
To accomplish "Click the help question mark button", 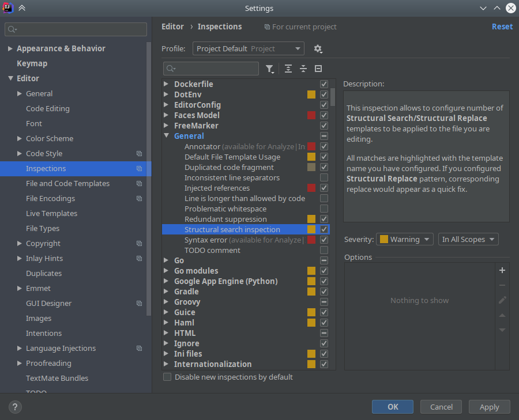I will pos(15,407).
